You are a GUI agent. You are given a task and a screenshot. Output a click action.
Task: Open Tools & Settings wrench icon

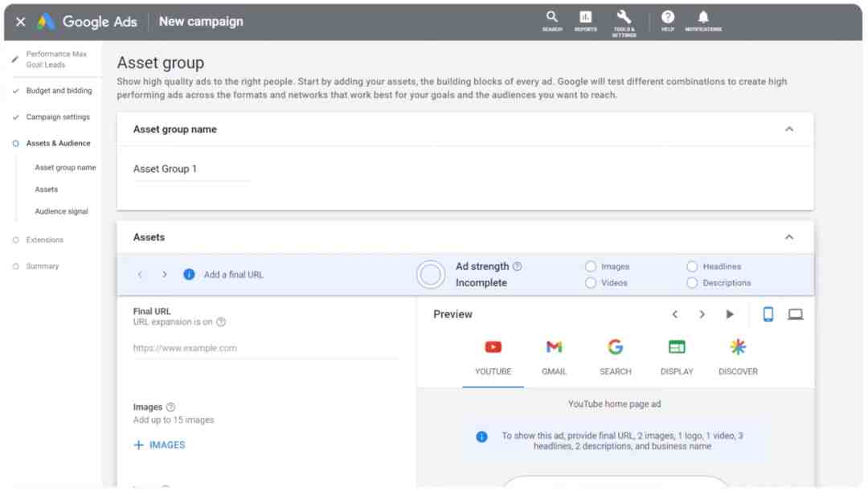tap(624, 23)
